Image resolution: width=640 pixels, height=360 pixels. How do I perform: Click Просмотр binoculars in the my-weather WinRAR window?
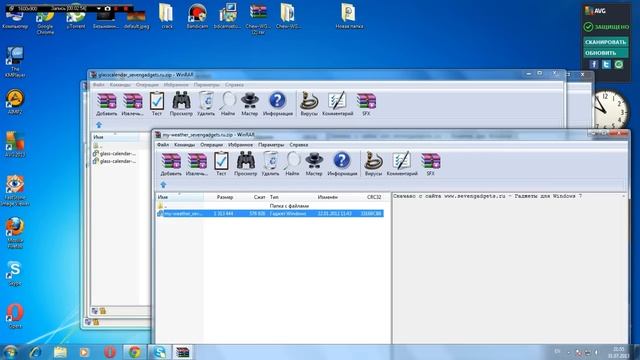246,164
